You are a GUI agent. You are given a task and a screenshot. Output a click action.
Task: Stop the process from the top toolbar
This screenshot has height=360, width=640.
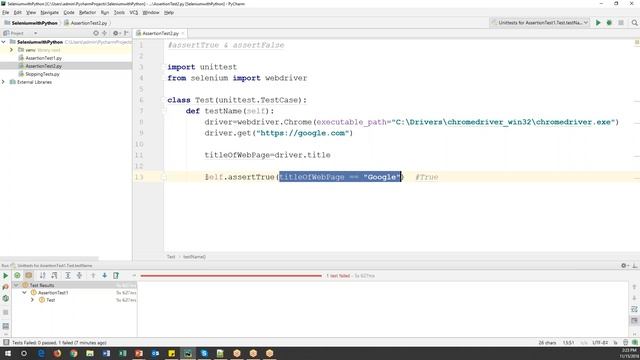620,23
